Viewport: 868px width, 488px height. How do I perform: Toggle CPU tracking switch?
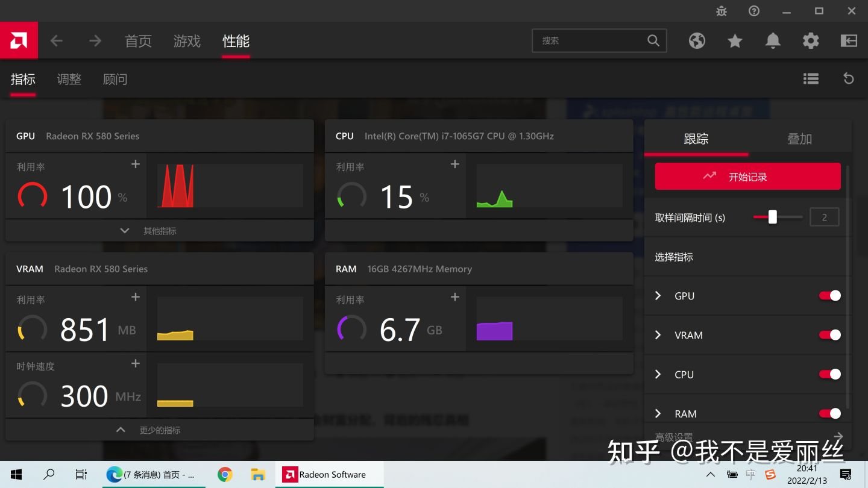(829, 374)
